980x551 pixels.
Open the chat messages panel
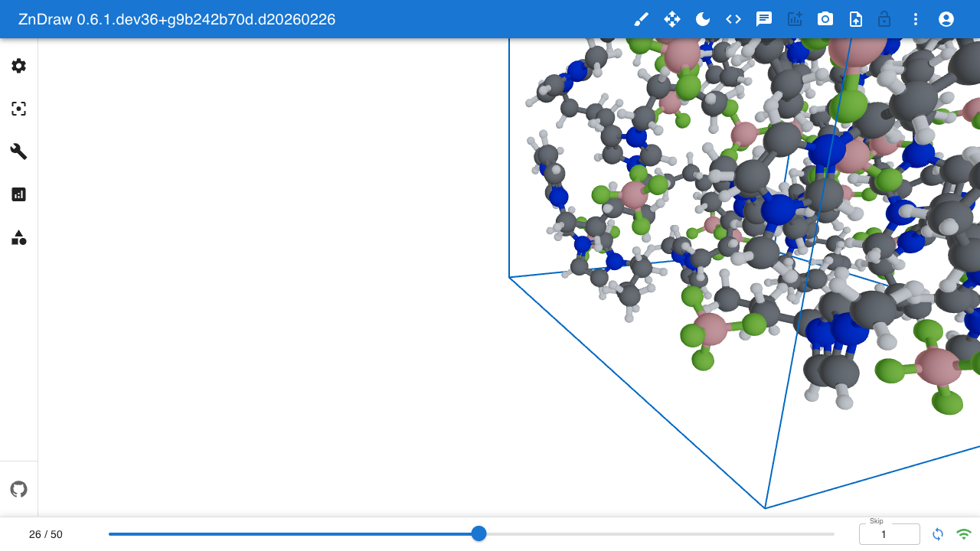coord(764,19)
